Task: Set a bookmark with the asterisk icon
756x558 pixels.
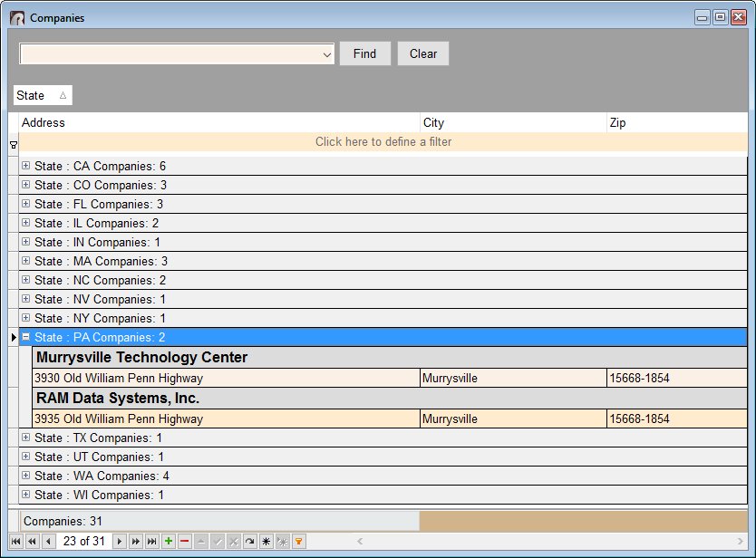Action: point(266,541)
